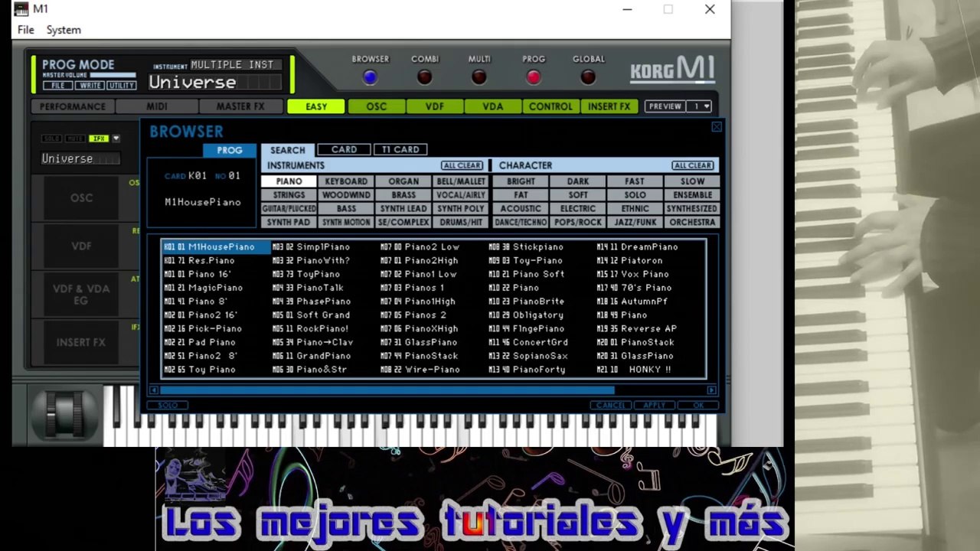Select the PROG tab in Browser
The height and width of the screenshot is (551, 980).
click(230, 151)
